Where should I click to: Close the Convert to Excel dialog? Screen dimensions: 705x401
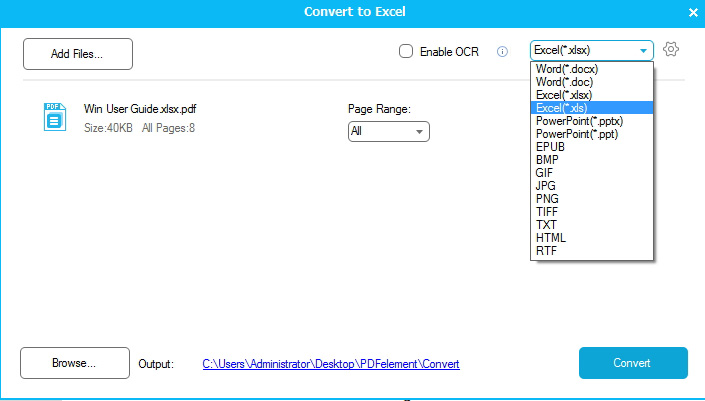(x=693, y=13)
